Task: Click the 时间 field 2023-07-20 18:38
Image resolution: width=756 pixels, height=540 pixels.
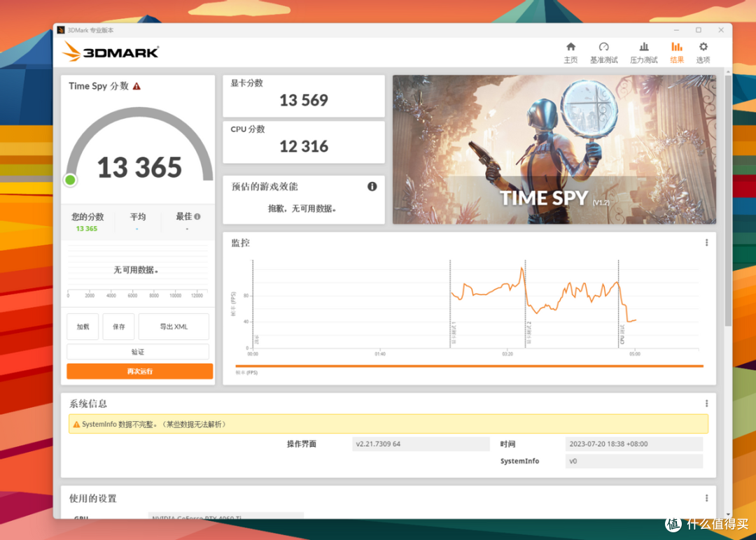Action: coord(634,444)
